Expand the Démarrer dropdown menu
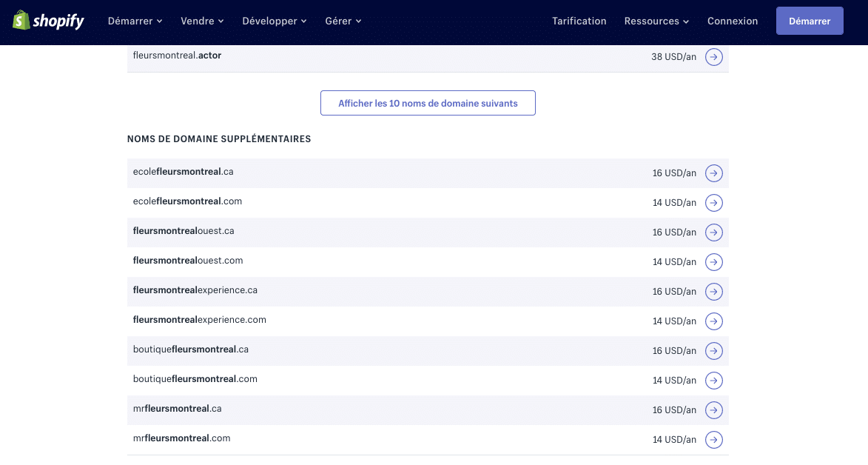868x465 pixels. point(135,21)
